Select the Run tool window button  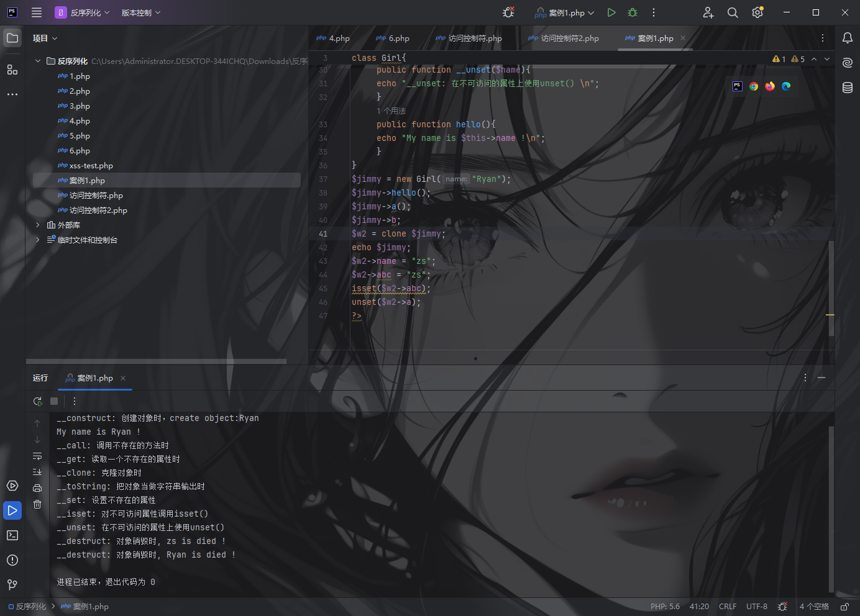[12, 510]
